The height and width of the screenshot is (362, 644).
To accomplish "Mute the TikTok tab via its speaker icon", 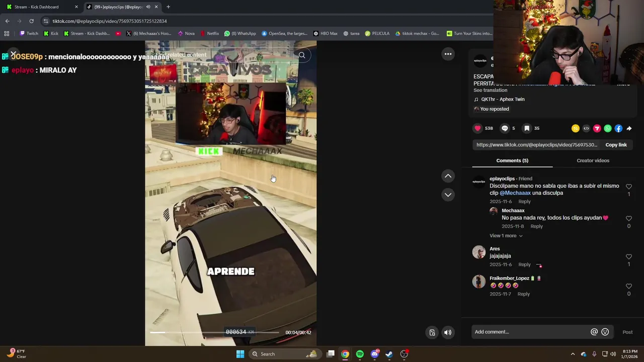I will pyautogui.click(x=148, y=7).
